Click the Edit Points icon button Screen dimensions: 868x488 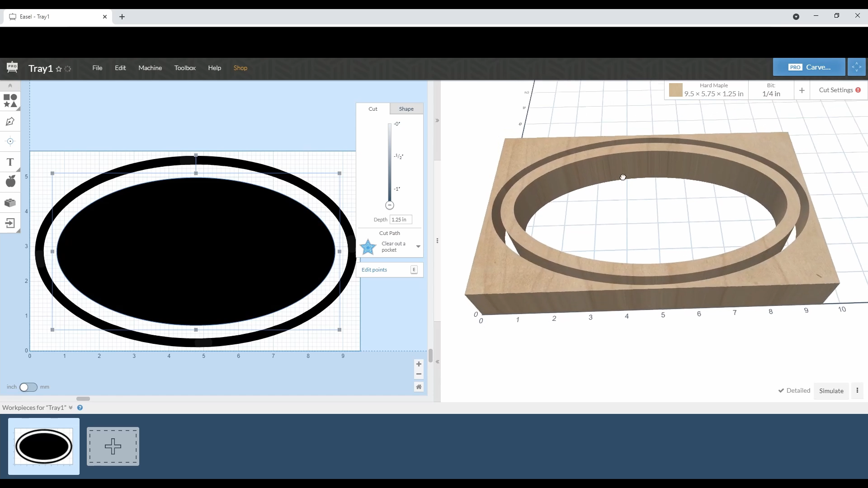pyautogui.click(x=414, y=269)
